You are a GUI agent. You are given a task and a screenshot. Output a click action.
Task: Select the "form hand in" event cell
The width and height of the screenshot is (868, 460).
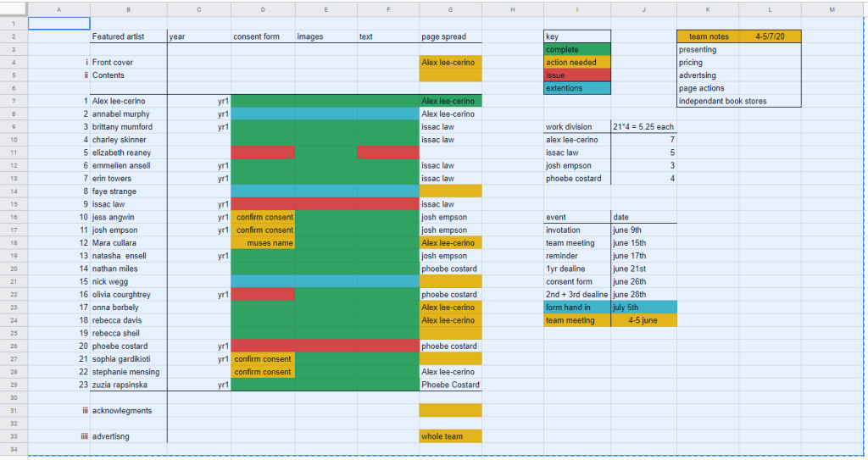pos(576,308)
